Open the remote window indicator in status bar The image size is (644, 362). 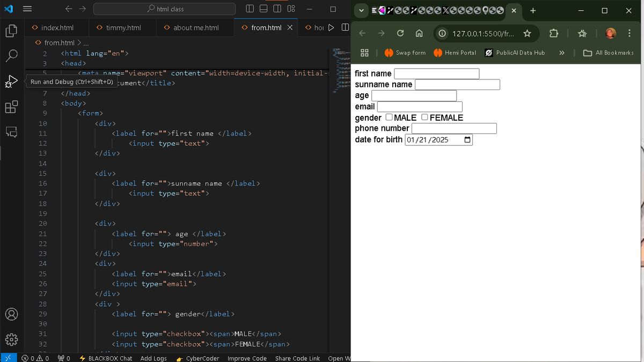tap(8, 358)
